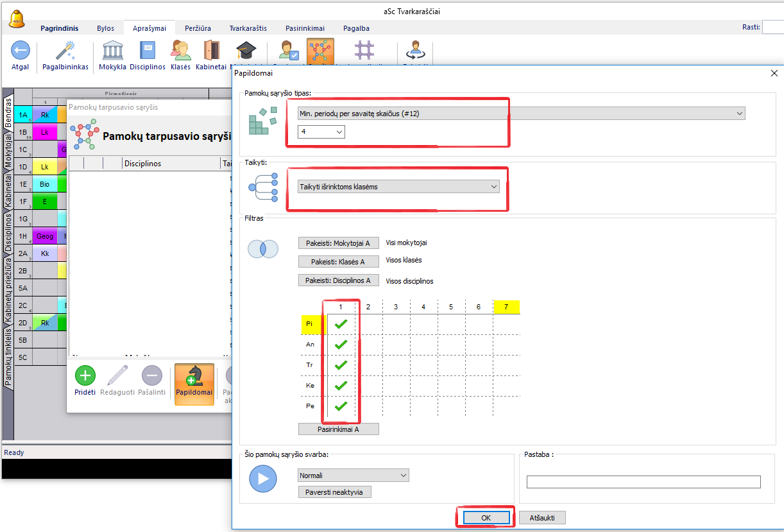Click the Papildomai chess knight icon
This screenshot has width=784, height=532.
[194, 377]
